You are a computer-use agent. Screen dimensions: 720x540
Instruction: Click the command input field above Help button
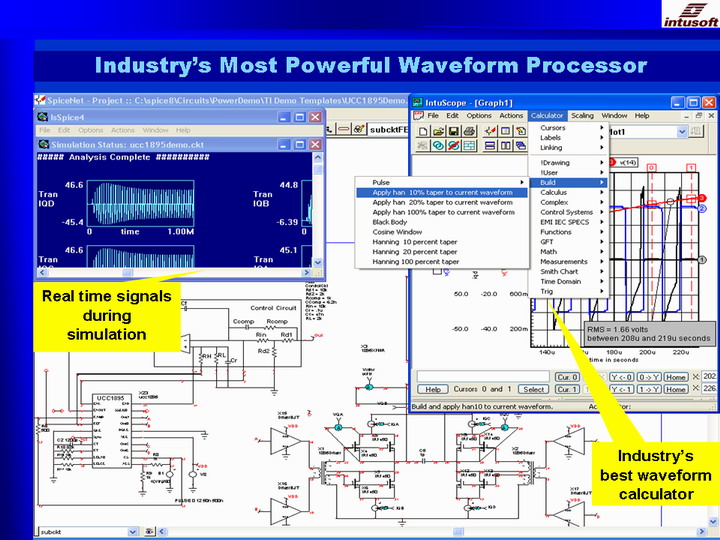[483, 377]
